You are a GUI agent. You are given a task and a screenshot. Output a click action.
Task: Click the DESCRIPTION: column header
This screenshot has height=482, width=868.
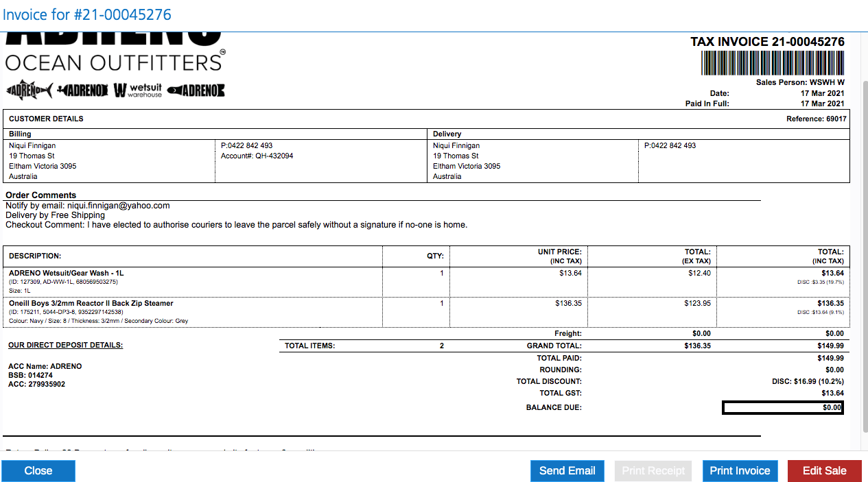(35, 256)
